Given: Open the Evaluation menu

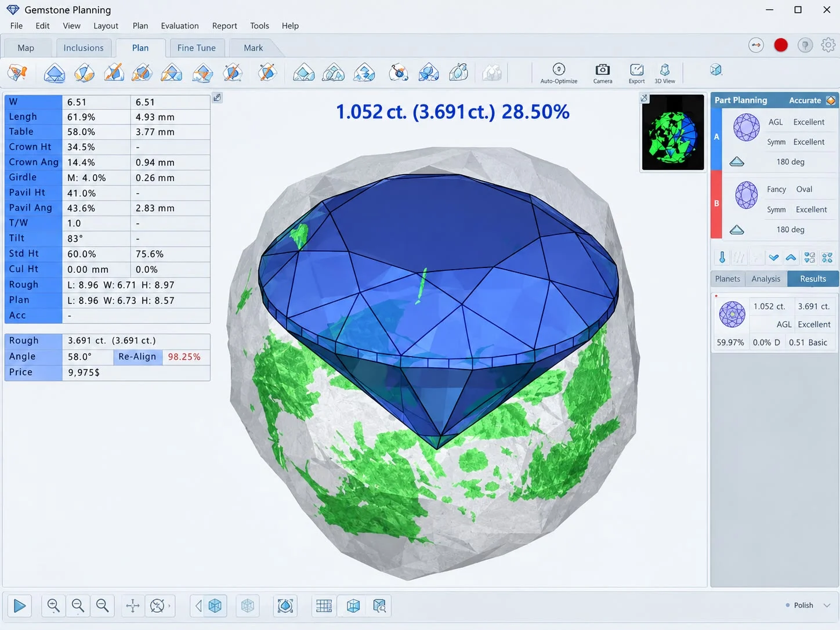Looking at the screenshot, I should (x=180, y=26).
